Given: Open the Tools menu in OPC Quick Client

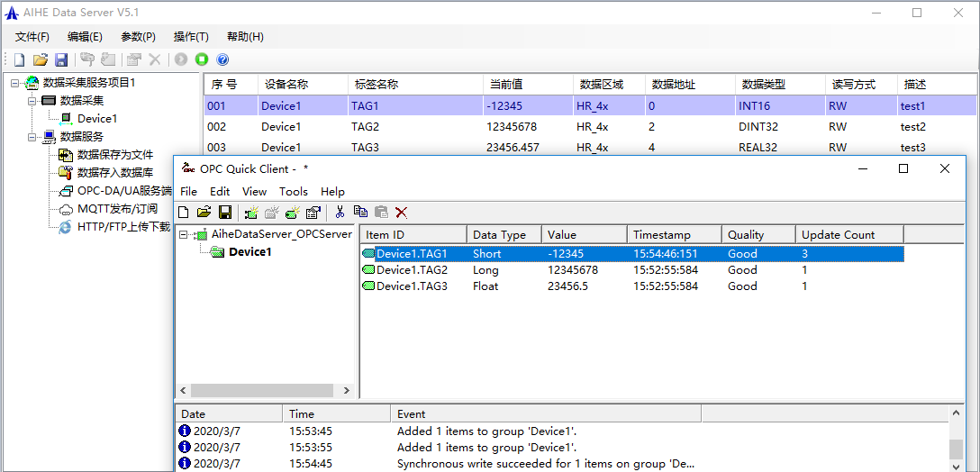Looking at the screenshot, I should pos(293,191).
